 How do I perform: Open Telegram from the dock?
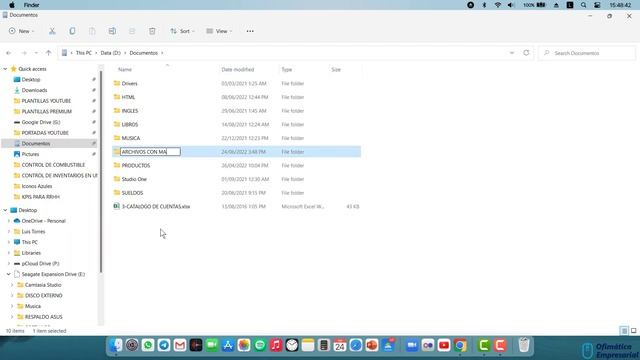(164, 345)
